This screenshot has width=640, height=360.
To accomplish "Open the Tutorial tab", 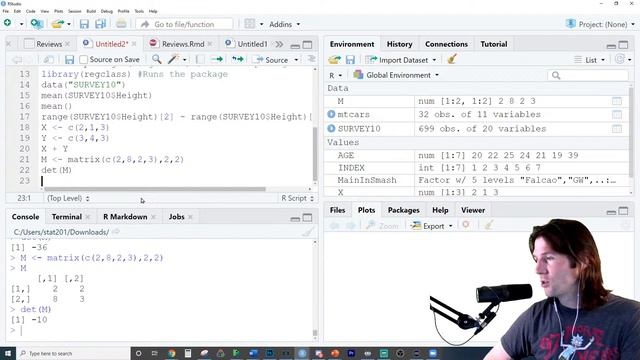I will tap(493, 44).
